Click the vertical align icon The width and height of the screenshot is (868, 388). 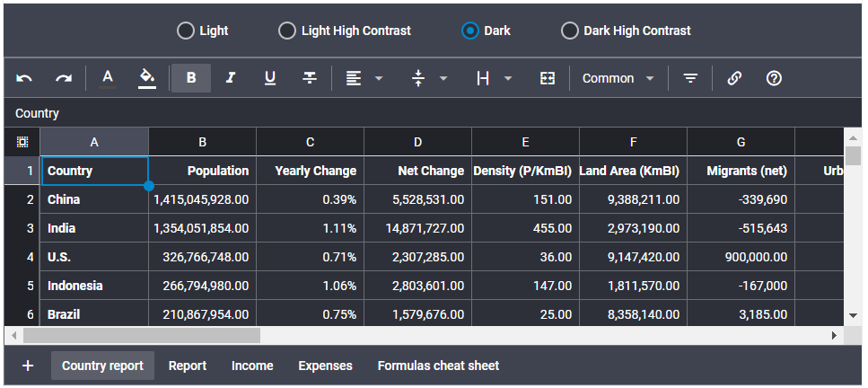pyautogui.click(x=418, y=78)
